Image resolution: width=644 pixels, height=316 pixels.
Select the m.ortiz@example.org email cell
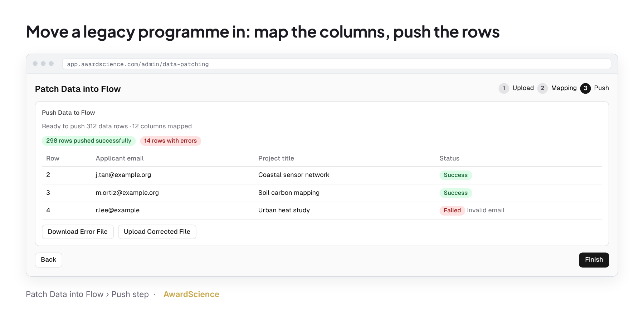click(x=127, y=193)
